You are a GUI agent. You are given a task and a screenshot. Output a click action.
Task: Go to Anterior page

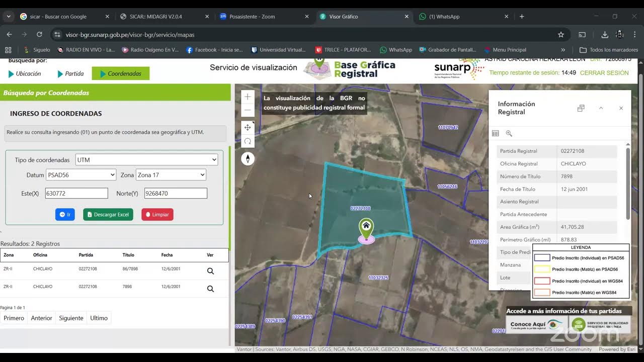coord(41,318)
